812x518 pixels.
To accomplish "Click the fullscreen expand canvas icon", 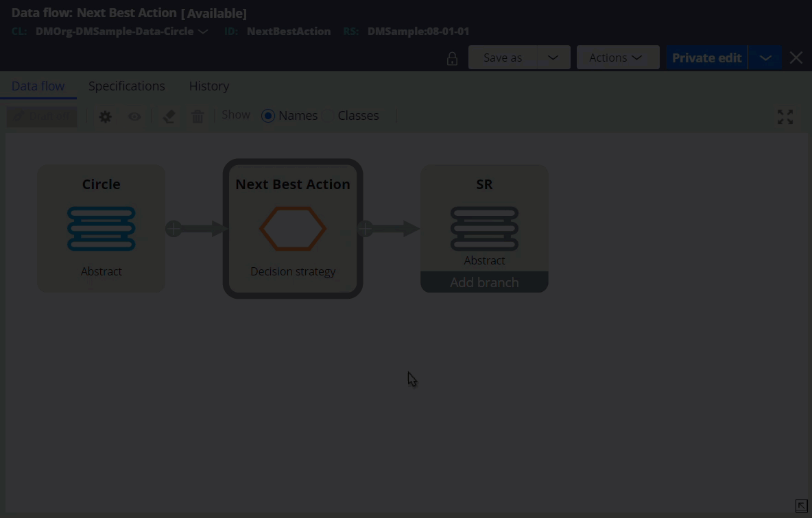I will coord(785,117).
